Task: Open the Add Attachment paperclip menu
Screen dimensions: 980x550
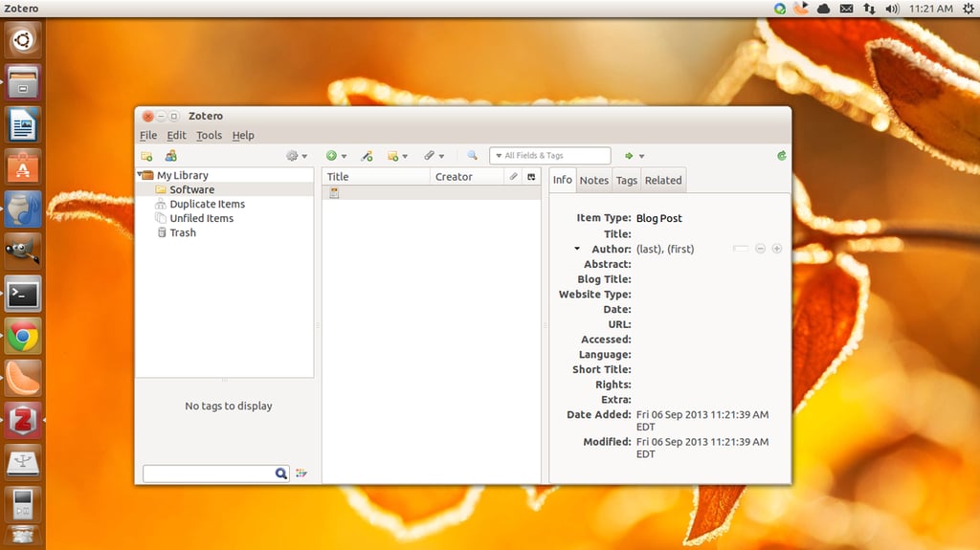Action: tap(434, 156)
